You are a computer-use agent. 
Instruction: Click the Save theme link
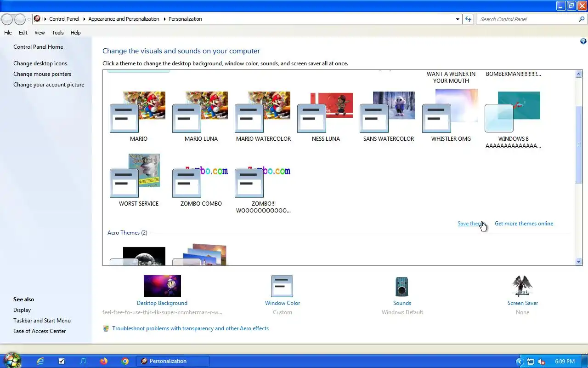click(x=471, y=224)
